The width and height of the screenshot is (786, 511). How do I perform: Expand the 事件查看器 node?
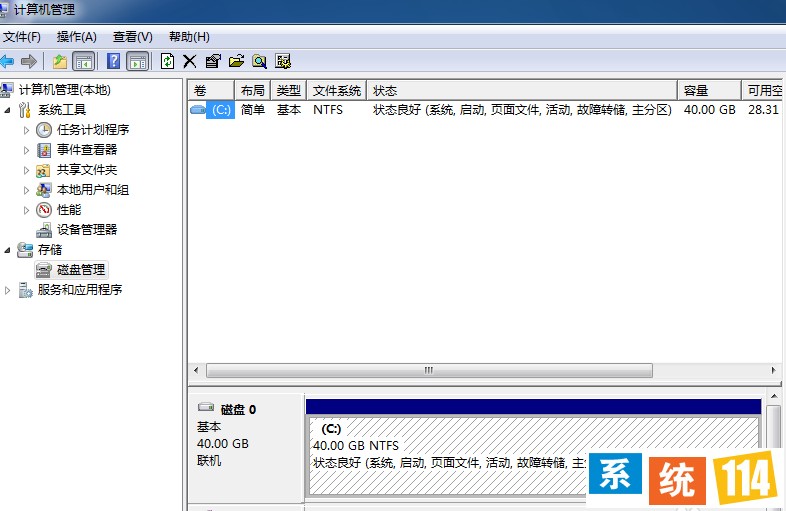click(x=26, y=150)
